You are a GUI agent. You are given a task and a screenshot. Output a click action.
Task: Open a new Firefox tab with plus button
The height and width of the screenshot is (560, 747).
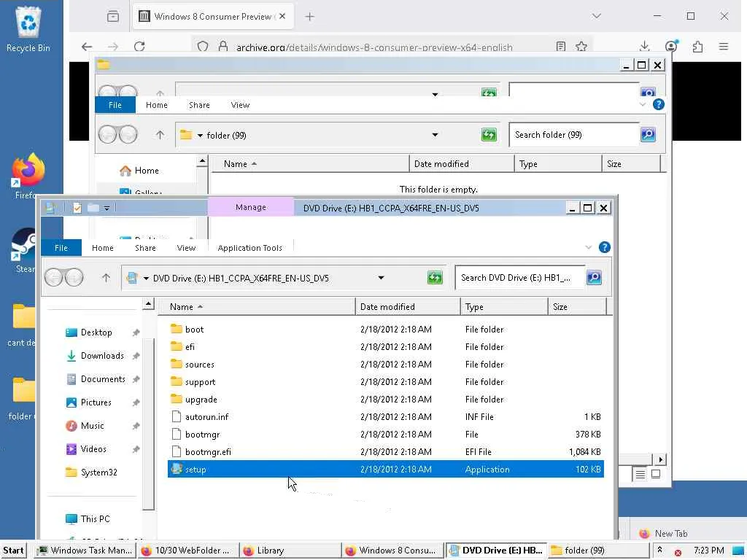309,17
